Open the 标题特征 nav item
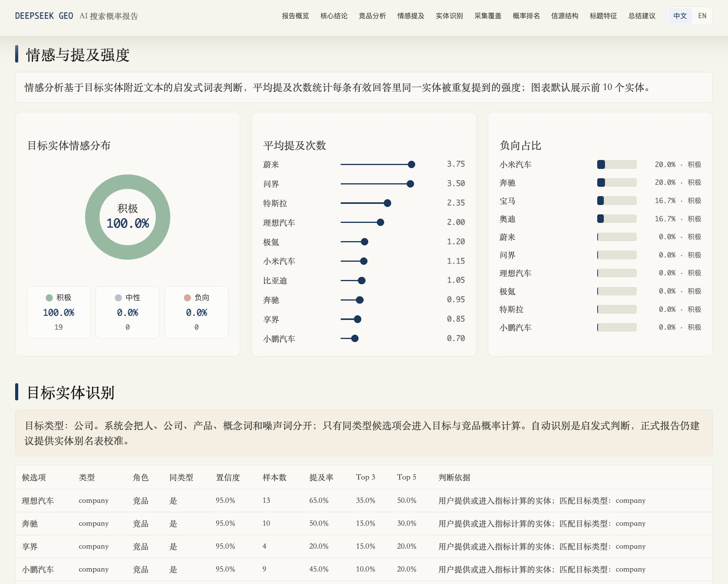The height and width of the screenshot is (584, 728). click(603, 16)
